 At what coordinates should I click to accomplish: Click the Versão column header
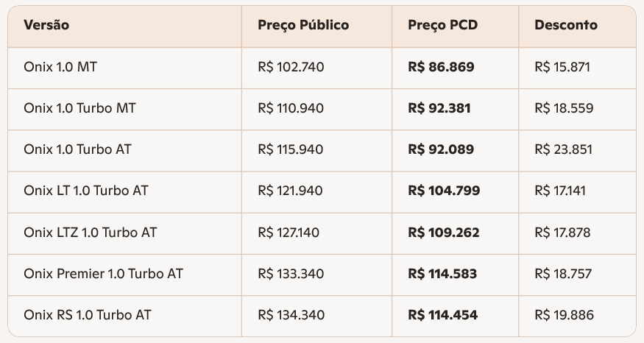pyautogui.click(x=46, y=25)
